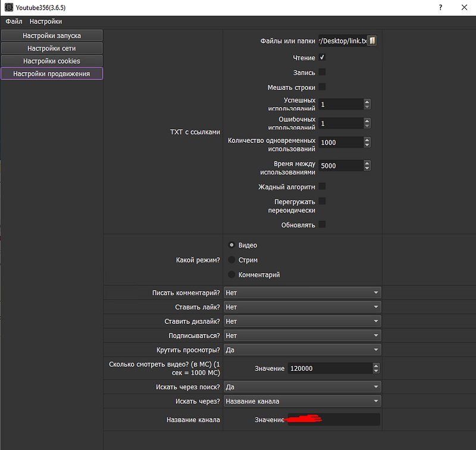Click the Youtube356 app icon in title bar
The height and width of the screenshot is (450, 476).
[9, 7]
